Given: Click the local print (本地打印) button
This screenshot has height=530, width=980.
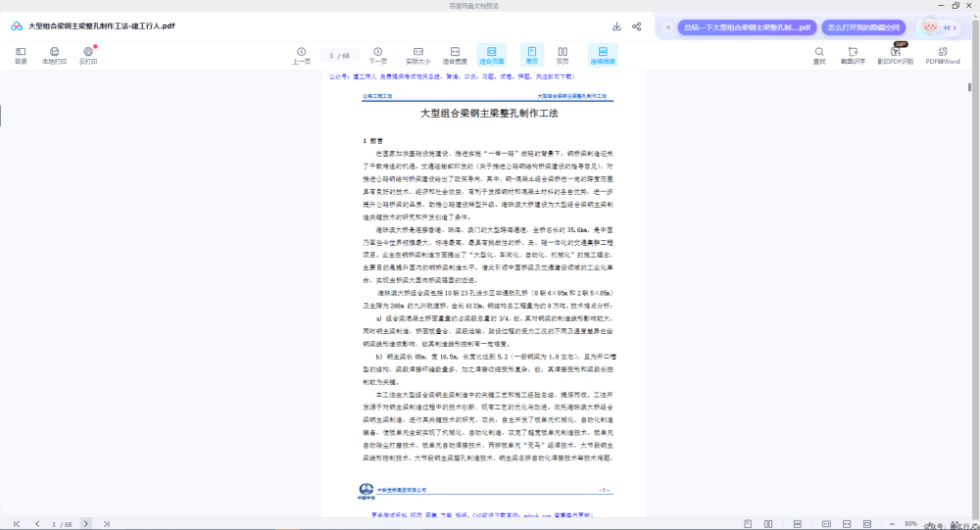Looking at the screenshot, I should tap(54, 56).
